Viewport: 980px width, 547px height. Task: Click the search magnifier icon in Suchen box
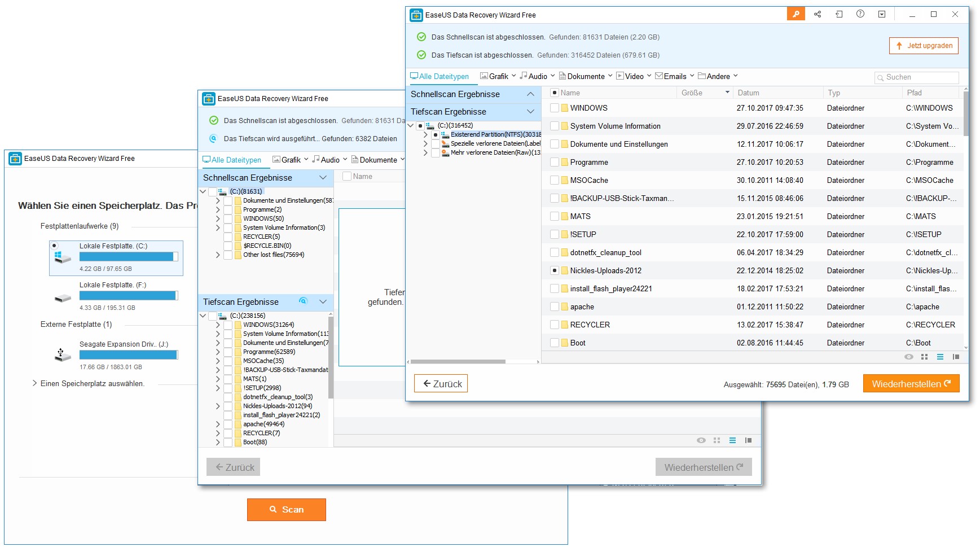point(880,77)
